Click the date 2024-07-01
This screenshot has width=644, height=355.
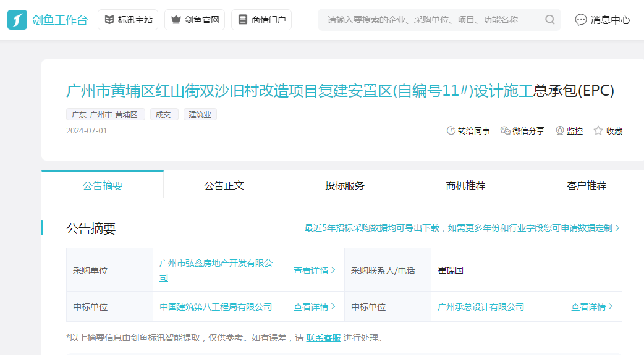point(87,130)
